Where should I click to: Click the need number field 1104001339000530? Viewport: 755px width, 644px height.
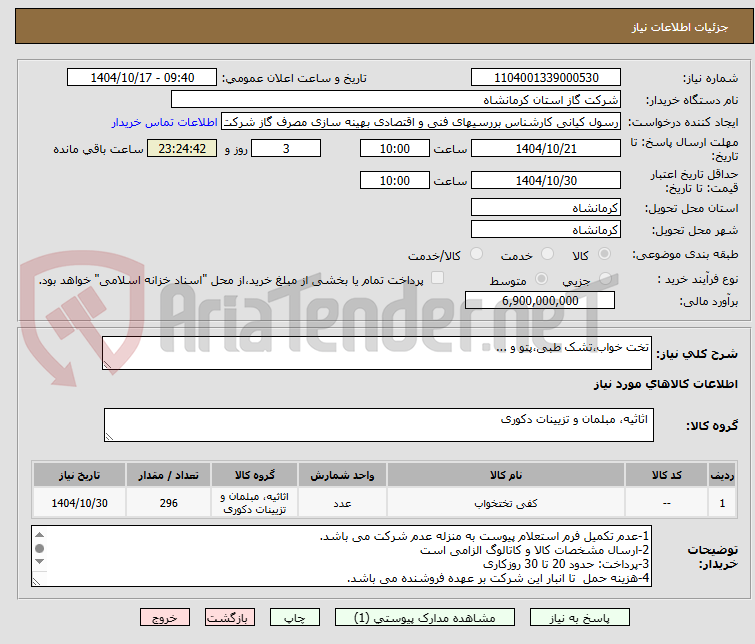546,78
